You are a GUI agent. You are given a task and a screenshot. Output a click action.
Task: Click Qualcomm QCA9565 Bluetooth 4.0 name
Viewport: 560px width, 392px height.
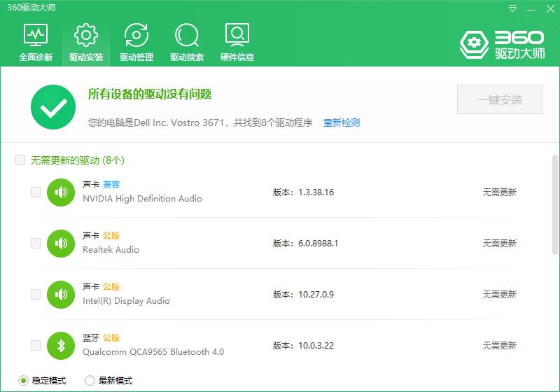coord(153,352)
